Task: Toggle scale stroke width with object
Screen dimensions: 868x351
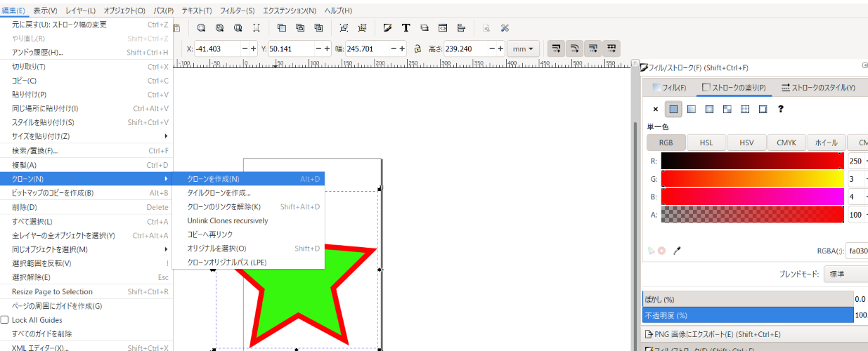Action: [556, 48]
